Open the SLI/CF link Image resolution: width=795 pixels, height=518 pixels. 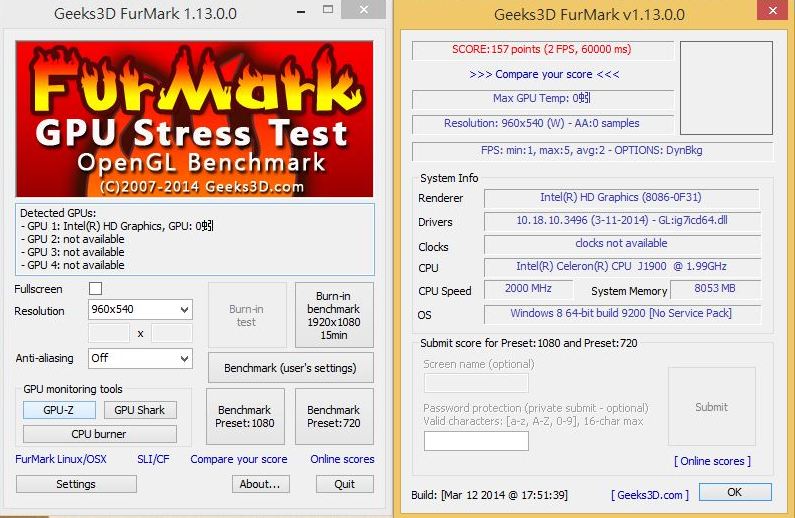click(x=153, y=459)
